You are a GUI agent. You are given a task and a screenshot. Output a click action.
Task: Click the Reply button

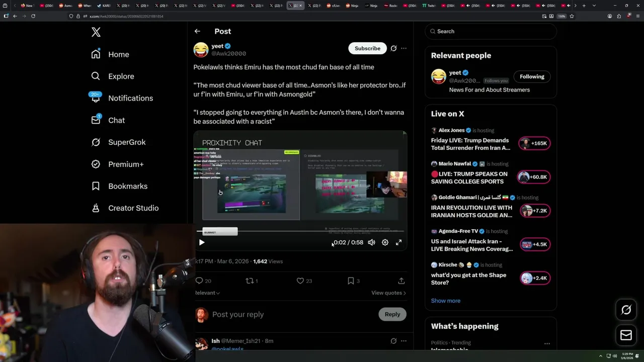(x=392, y=314)
